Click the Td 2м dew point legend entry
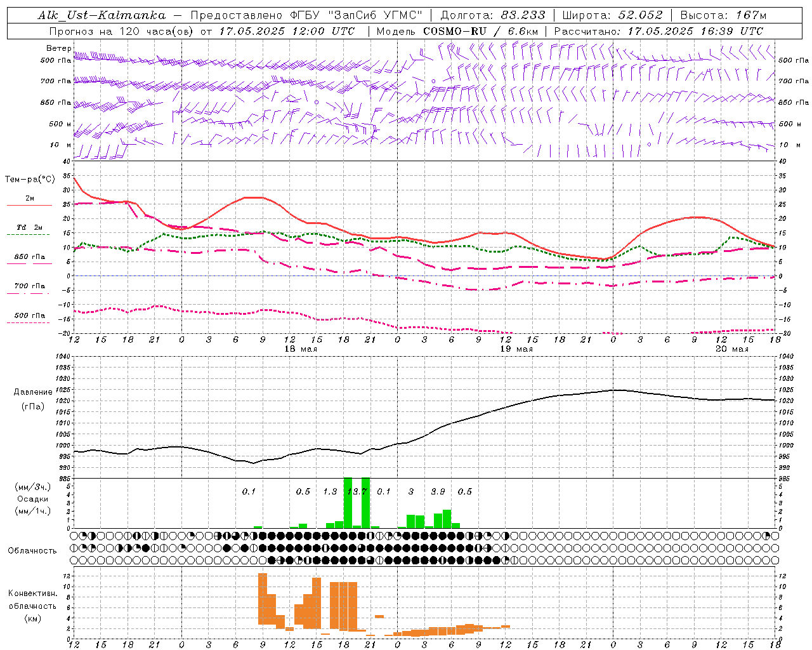Image resolution: width=812 pixels, height=650 pixels. click(29, 227)
